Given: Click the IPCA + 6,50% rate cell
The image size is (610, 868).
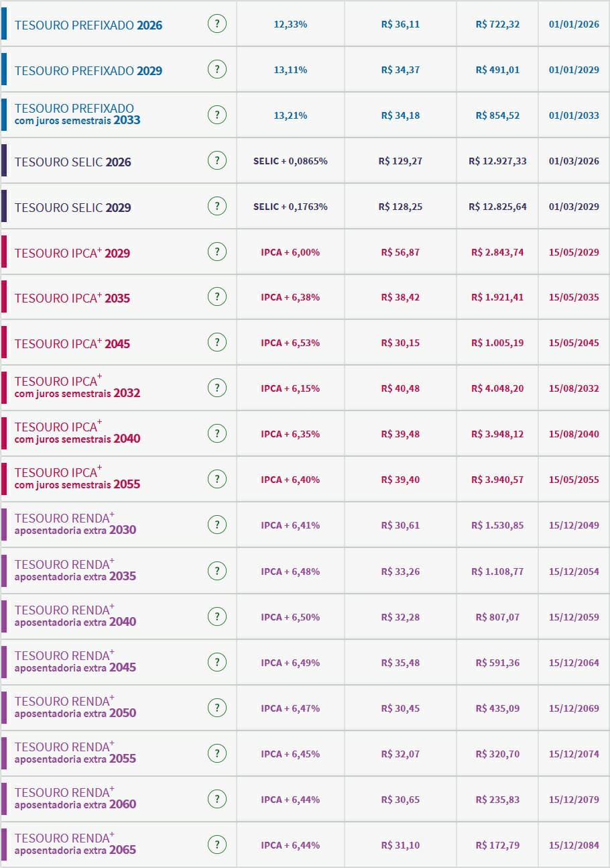Looking at the screenshot, I should 290,617.
